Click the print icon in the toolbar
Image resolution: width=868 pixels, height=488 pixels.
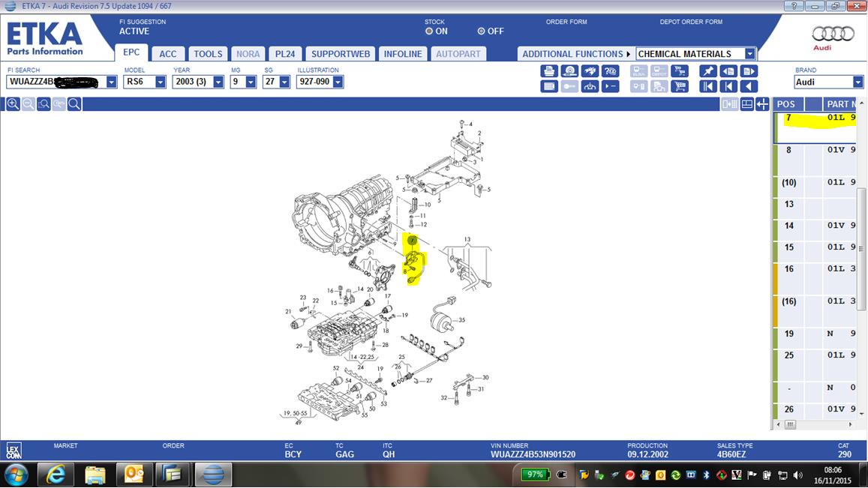[x=549, y=71]
